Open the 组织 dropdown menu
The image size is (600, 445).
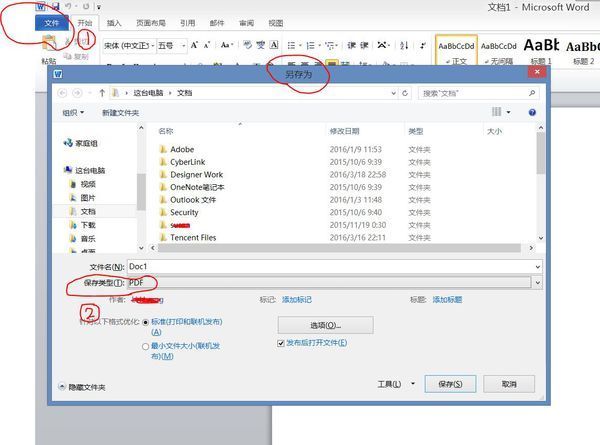[x=73, y=113]
